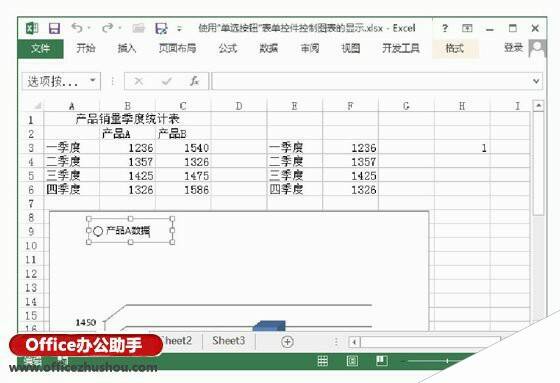The image size is (560, 383).
Task: Select cell containing 1540
Action: [x=183, y=148]
